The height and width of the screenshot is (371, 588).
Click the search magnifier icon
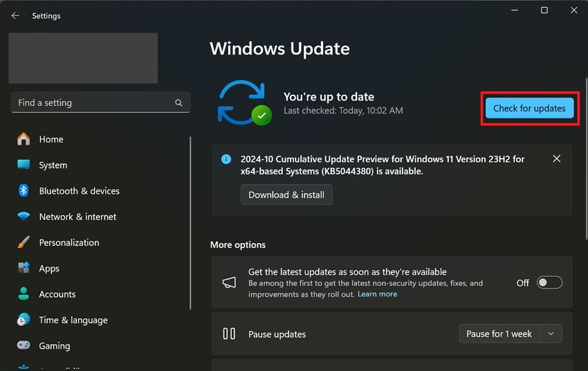[x=178, y=102]
